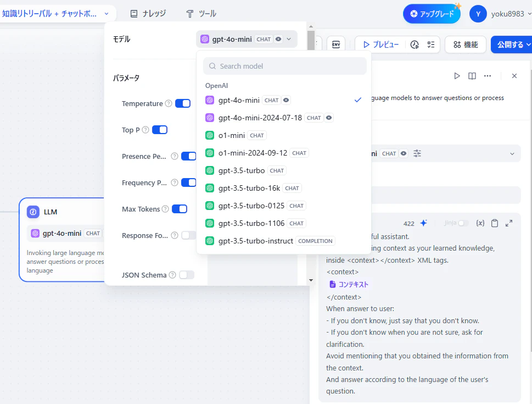This screenshot has width=532, height=404.
Task: Click the LLM node icon
Action: point(33,212)
